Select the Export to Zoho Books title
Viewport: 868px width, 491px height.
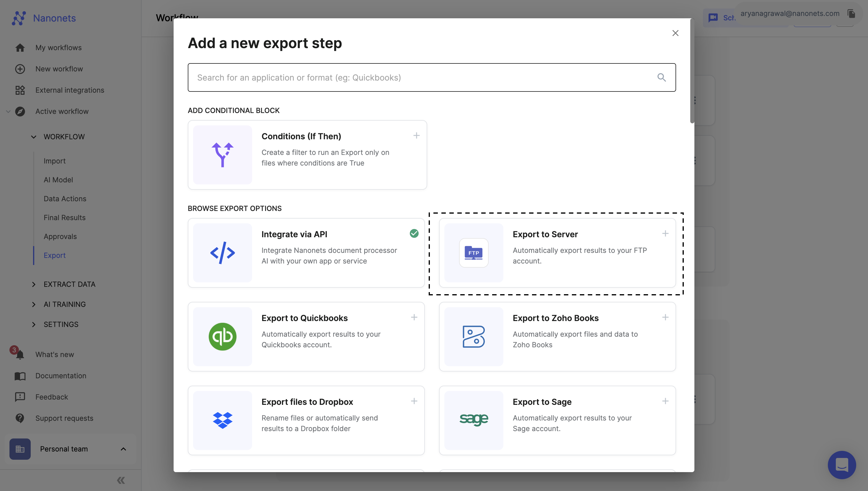pos(556,318)
